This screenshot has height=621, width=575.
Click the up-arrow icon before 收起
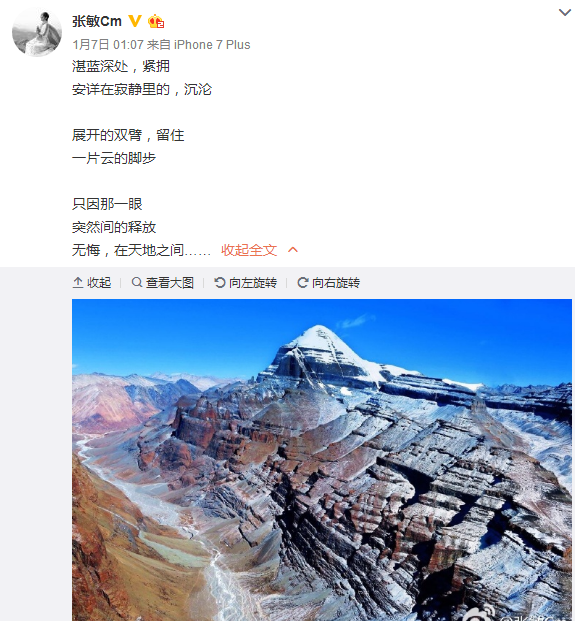click(x=78, y=283)
